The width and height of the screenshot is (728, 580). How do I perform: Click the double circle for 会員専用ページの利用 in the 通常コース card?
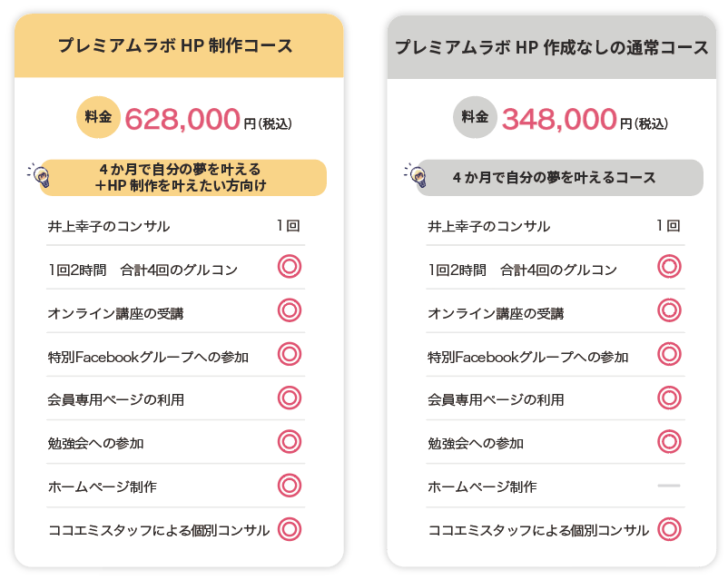tap(669, 398)
